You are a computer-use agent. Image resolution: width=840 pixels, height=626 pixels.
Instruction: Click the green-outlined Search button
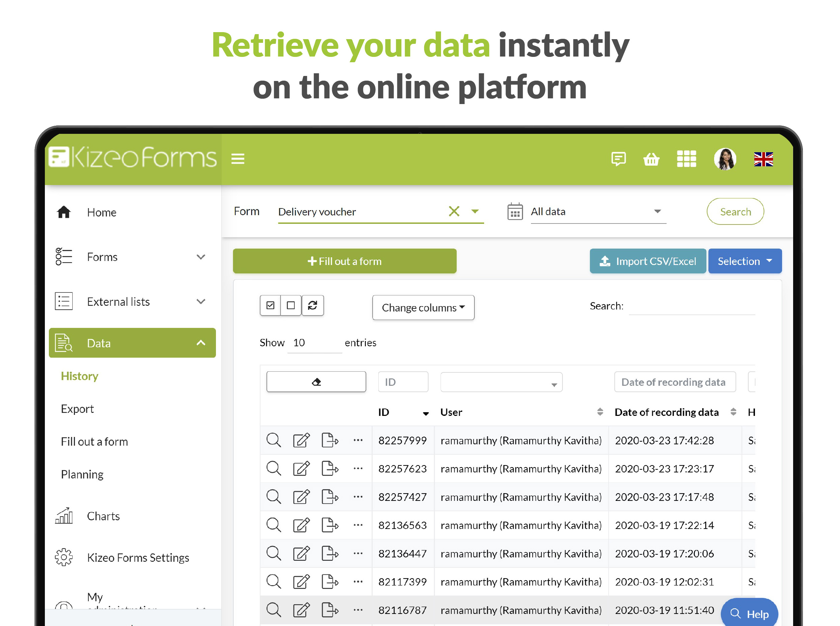pyautogui.click(x=735, y=211)
